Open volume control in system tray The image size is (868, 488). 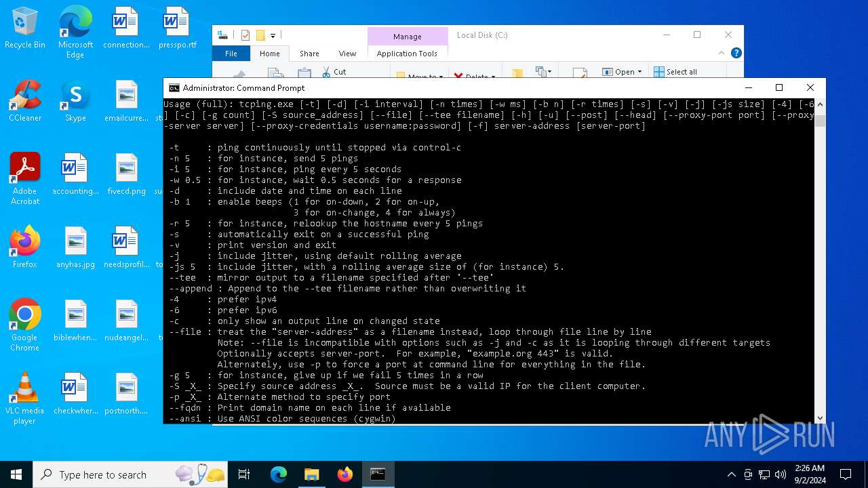781,474
